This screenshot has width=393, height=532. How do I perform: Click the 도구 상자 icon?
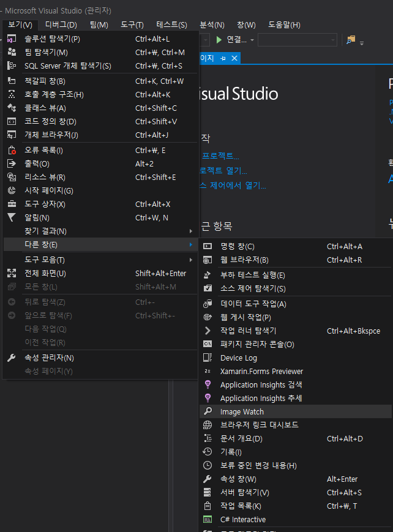pyautogui.click(x=12, y=204)
